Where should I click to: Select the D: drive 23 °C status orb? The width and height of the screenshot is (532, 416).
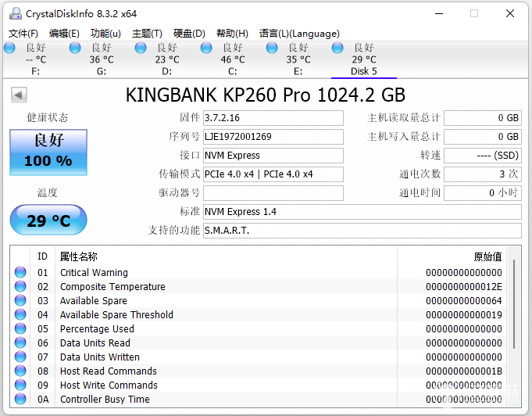pos(141,48)
